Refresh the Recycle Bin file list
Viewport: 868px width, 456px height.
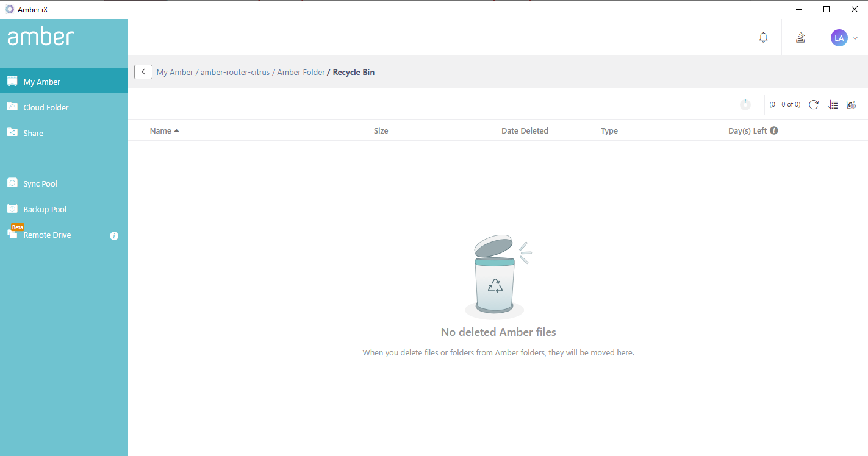point(814,104)
